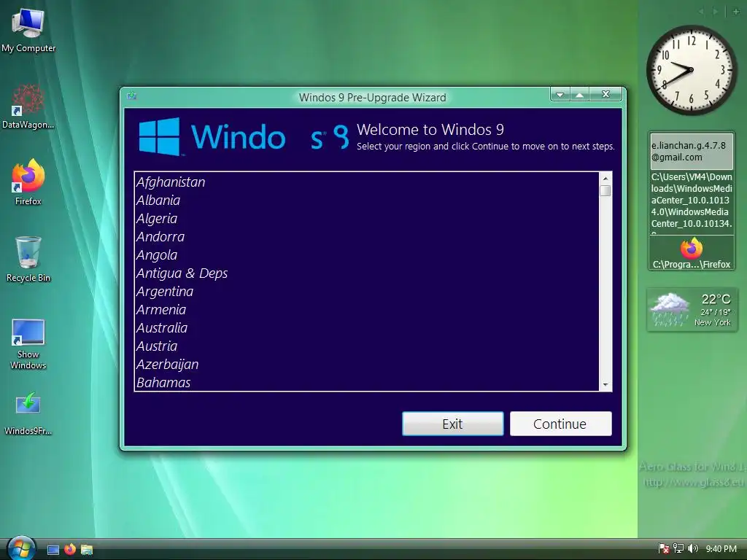Image resolution: width=747 pixels, height=560 pixels.
Task: Click the Continue button
Action: click(561, 424)
